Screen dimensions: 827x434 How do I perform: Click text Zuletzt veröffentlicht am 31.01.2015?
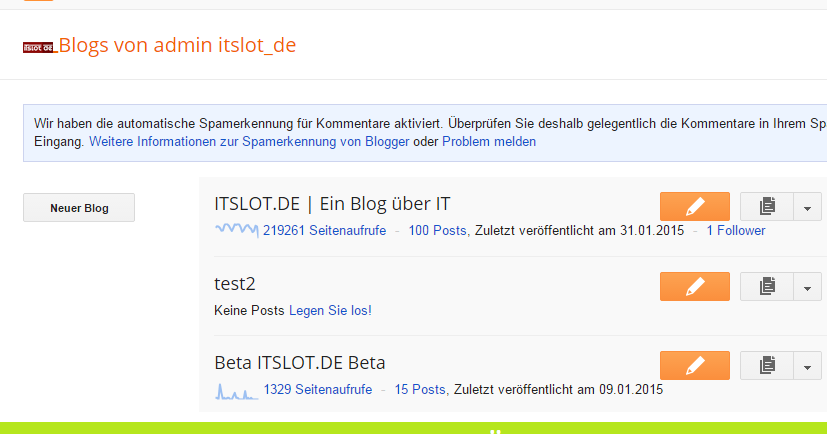tap(579, 230)
